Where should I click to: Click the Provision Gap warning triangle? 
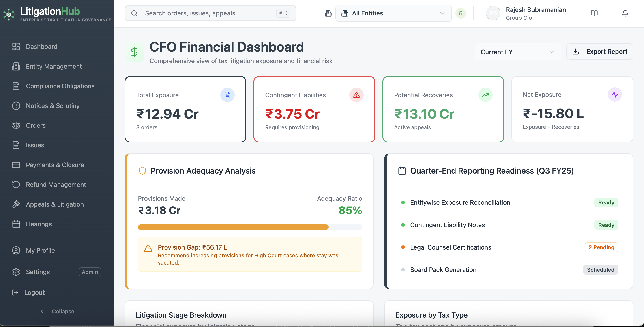click(x=148, y=248)
